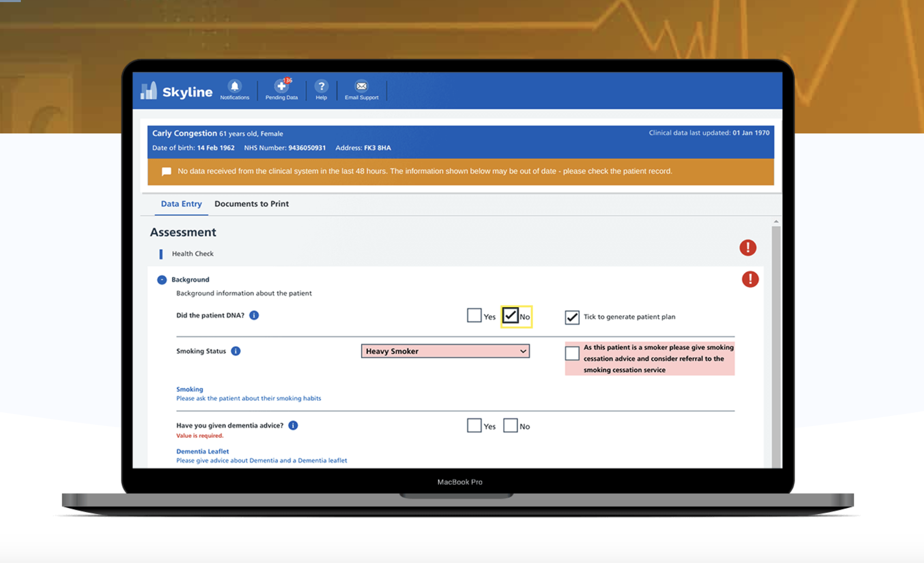This screenshot has height=563, width=924.
Task: Click the Skyline logo
Action: coord(177,92)
